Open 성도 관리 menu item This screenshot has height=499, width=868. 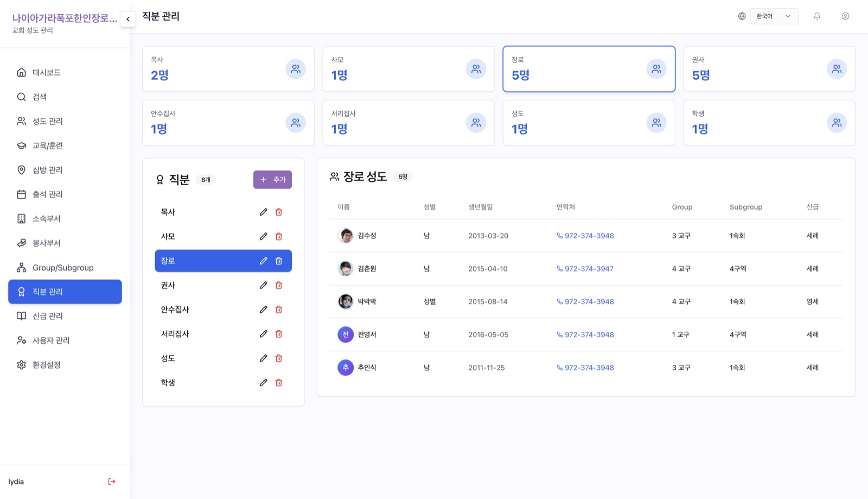65,121
